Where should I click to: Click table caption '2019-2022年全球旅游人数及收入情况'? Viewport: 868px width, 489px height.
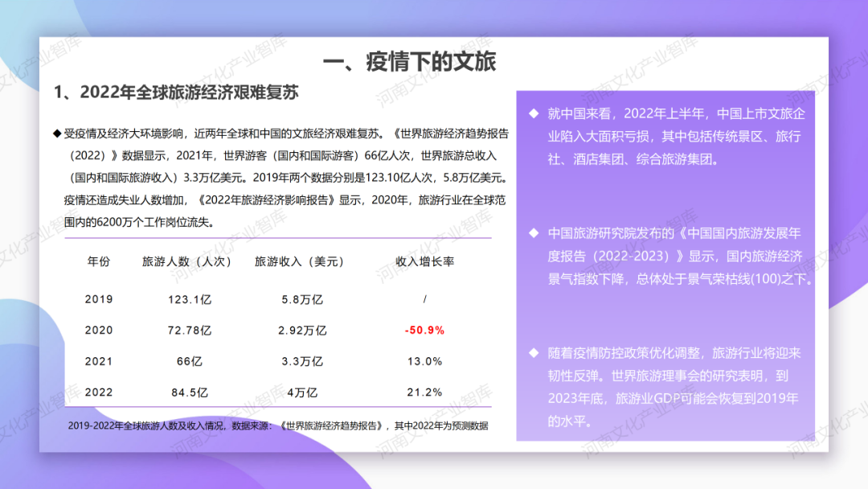(145, 425)
